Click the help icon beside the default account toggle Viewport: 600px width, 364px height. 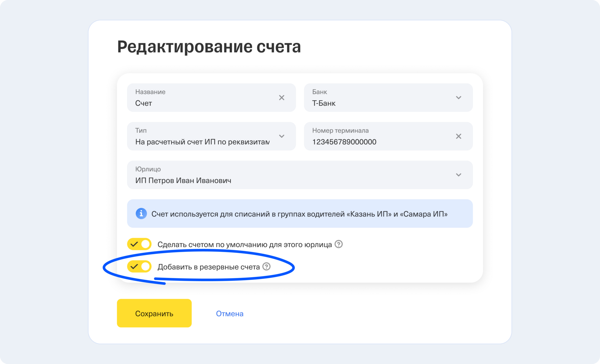[x=339, y=244]
